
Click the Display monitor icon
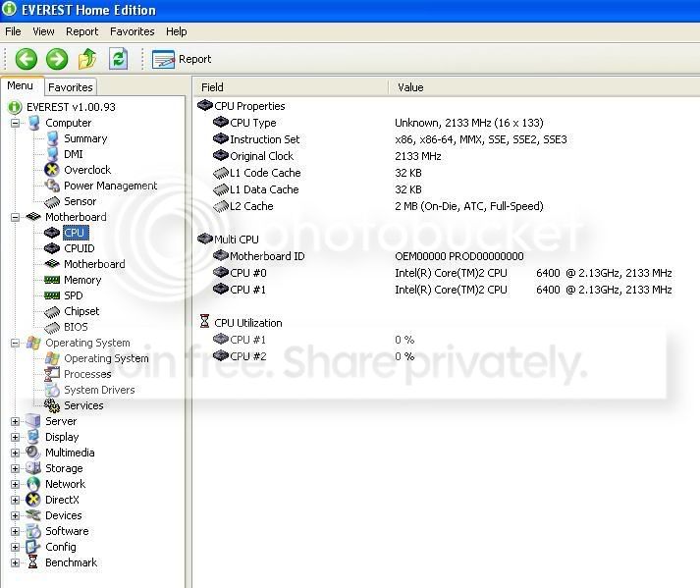(33, 437)
